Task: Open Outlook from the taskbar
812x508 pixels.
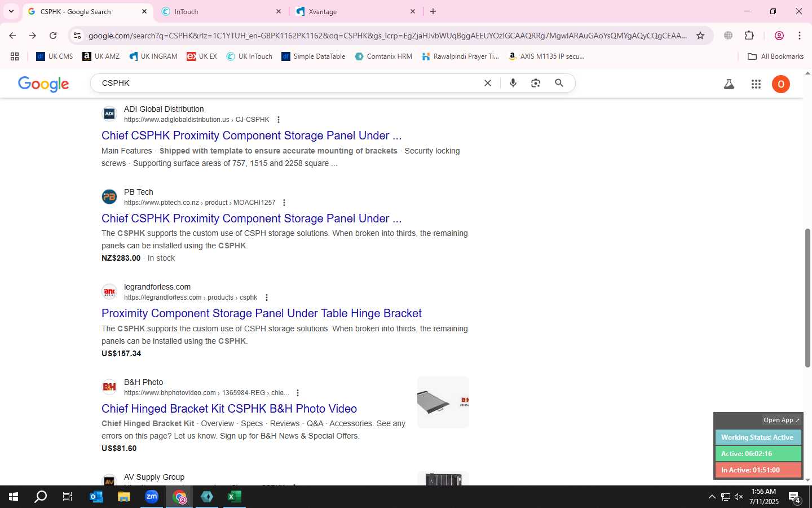Action: tap(96, 497)
